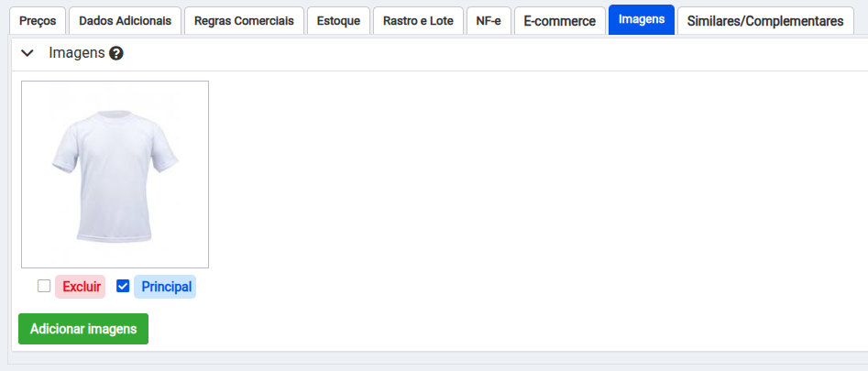Tick the Excluir checkbox under the t-shirt
The image size is (868, 371).
44,286
